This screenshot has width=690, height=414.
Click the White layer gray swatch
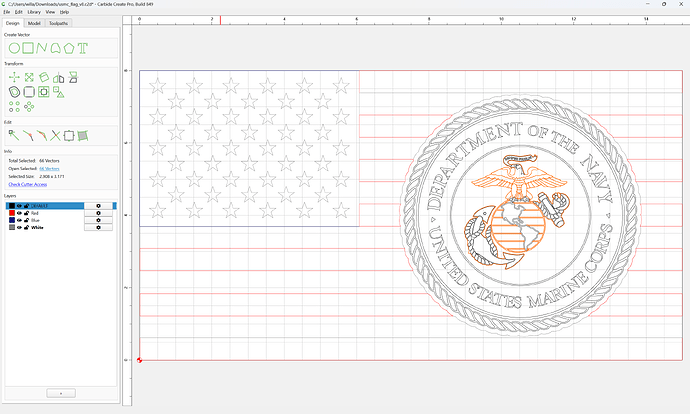[x=12, y=227]
